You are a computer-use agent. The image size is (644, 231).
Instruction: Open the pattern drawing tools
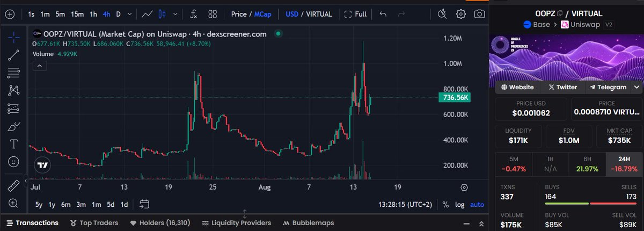pyautogui.click(x=14, y=90)
